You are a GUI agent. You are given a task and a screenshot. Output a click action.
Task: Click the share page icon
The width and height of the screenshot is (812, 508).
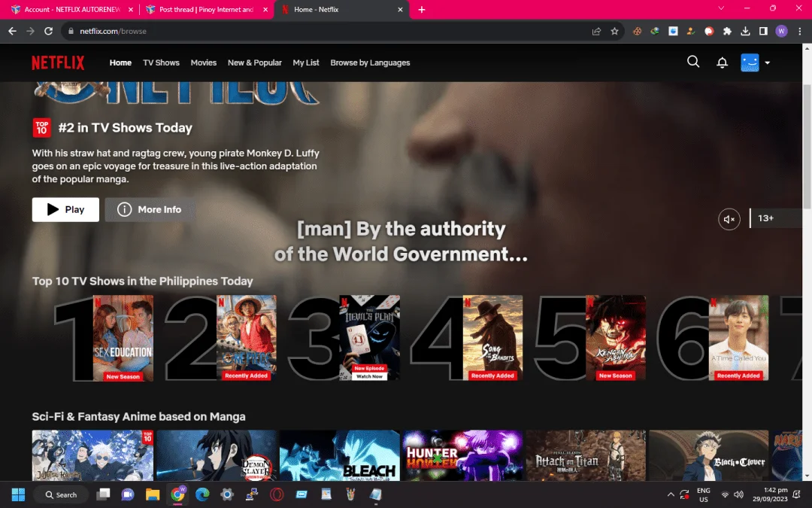pyautogui.click(x=596, y=31)
